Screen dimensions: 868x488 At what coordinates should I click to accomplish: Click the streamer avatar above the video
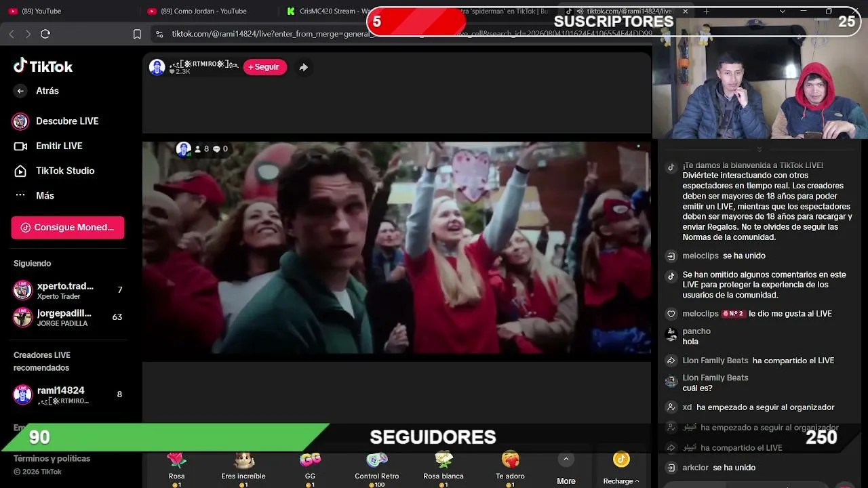157,67
